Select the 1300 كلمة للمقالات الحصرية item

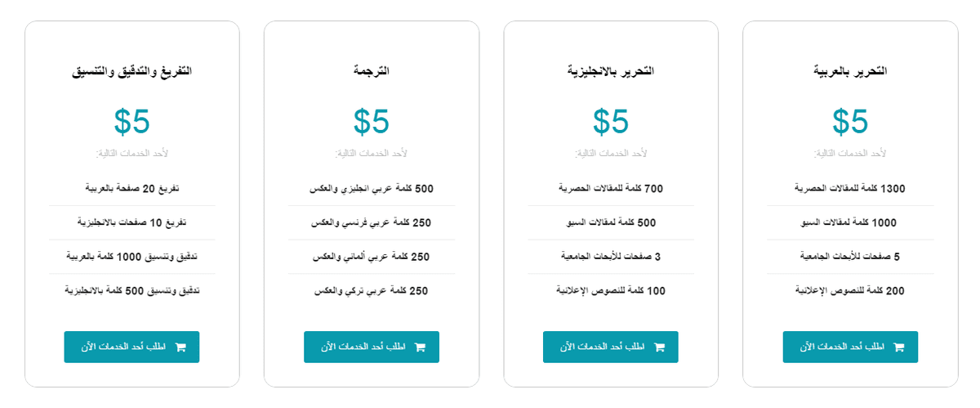pyautogui.click(x=850, y=189)
